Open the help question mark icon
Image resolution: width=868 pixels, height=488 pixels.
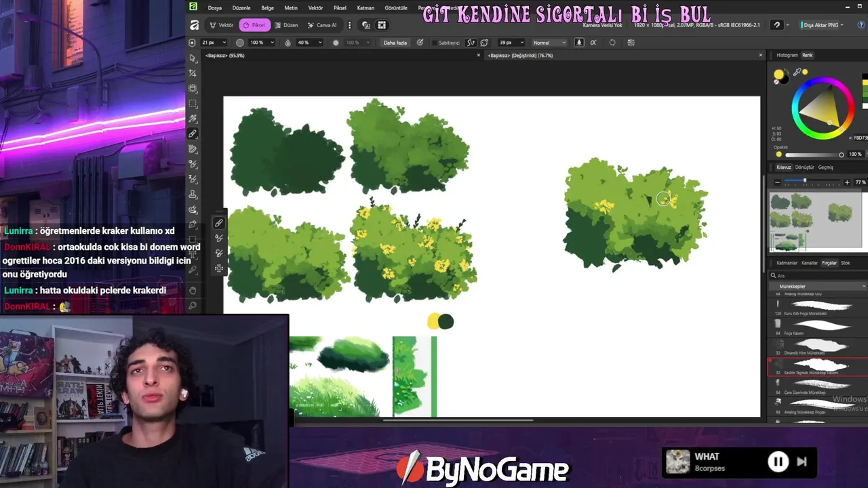861,25
